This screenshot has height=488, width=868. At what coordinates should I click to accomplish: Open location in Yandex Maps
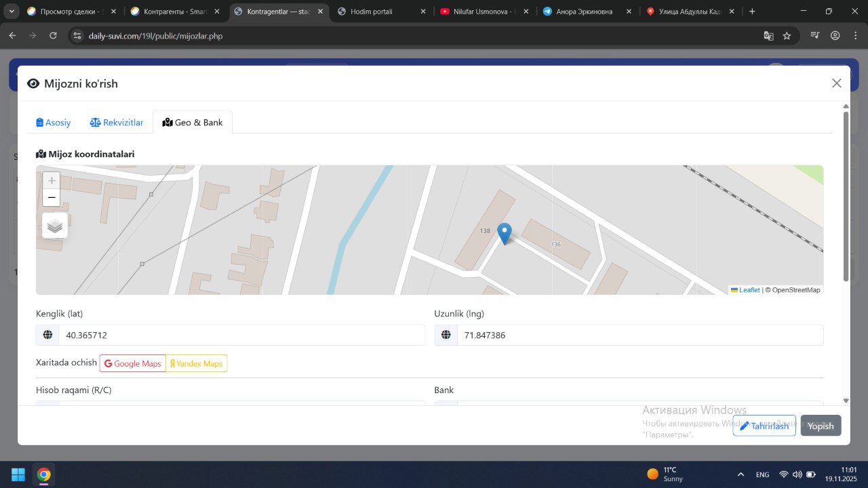tap(197, 363)
